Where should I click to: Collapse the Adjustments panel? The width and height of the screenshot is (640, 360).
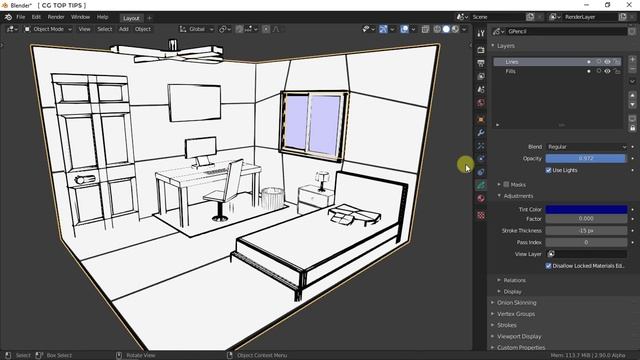[x=499, y=196]
